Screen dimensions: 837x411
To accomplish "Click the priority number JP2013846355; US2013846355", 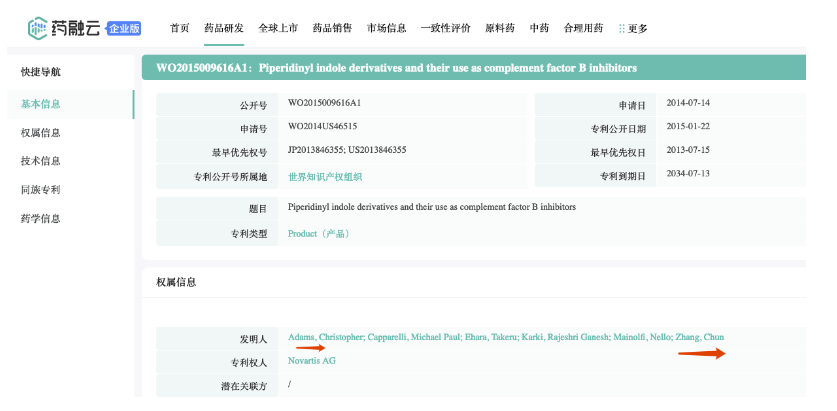I will tap(347, 150).
